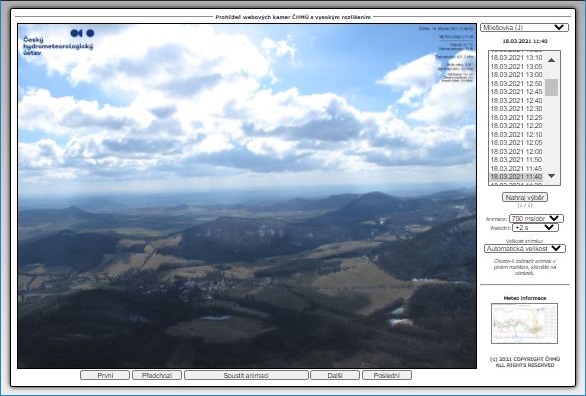Select the 18.03.2021 12:50 entry

pos(516,83)
